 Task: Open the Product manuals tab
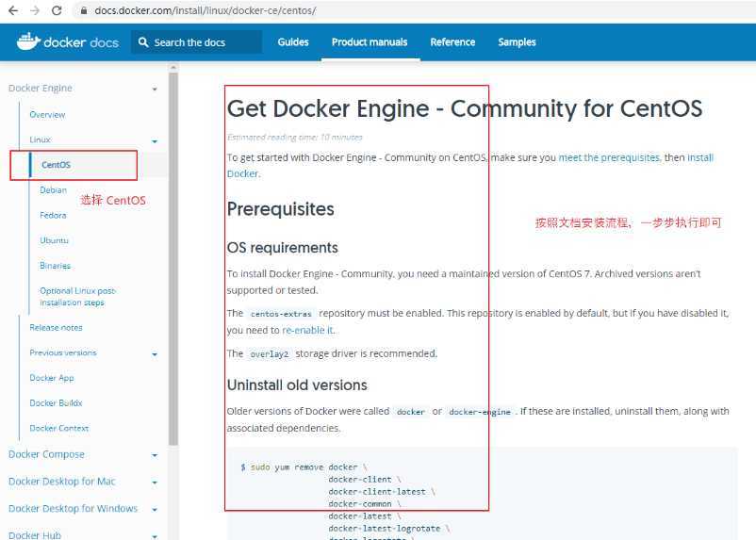click(x=370, y=42)
